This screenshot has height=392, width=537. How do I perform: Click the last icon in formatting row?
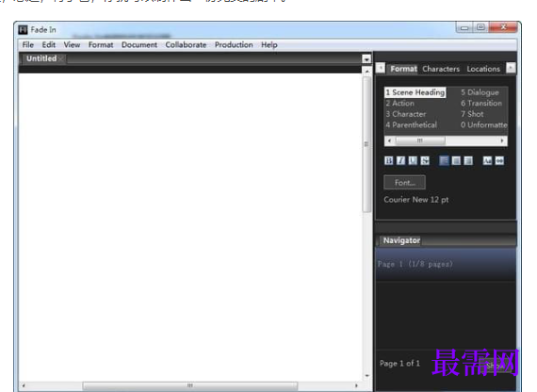[x=499, y=160]
